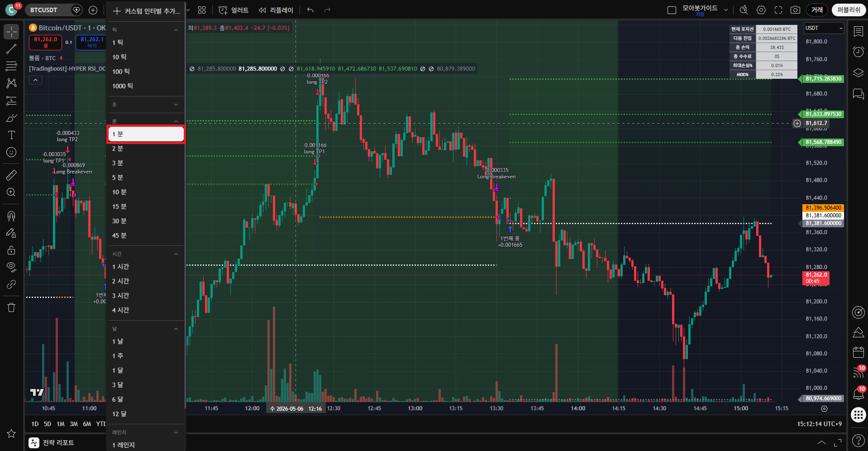Image resolution: width=868 pixels, height=451 pixels.
Task: Select the 15 분 interval
Action: click(146, 206)
